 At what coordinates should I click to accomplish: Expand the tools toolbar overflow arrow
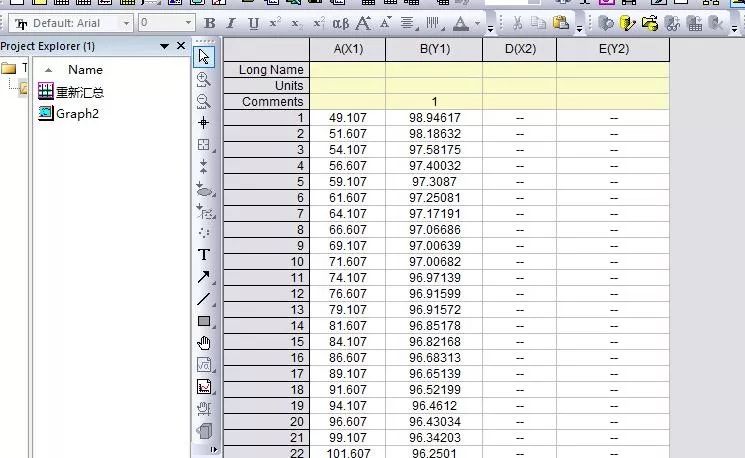213,449
